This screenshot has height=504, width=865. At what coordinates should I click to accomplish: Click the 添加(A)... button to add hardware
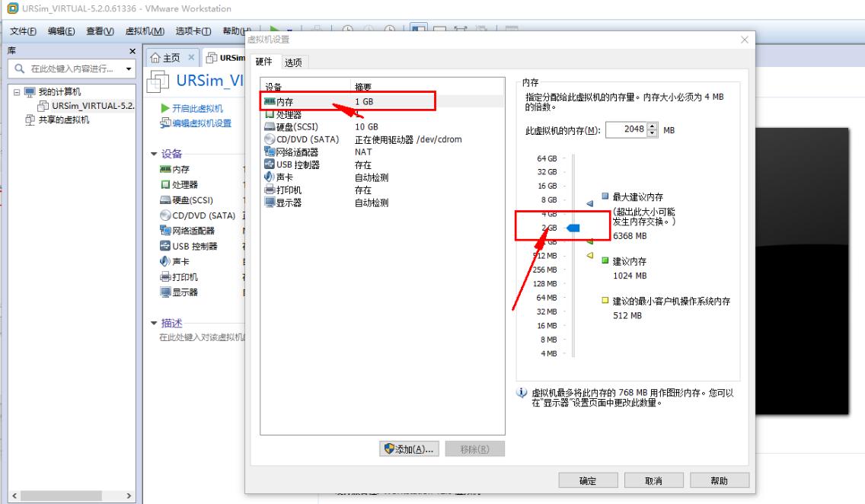coord(409,449)
